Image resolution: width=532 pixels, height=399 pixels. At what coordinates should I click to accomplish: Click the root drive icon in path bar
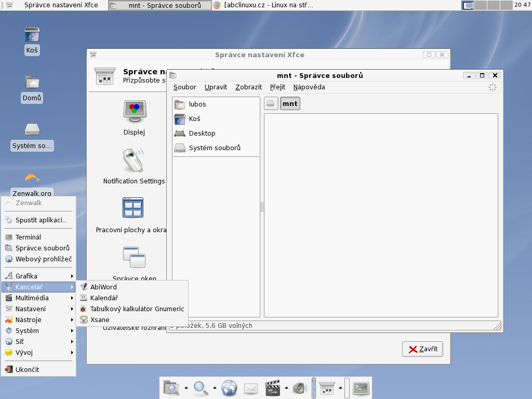[x=271, y=103]
